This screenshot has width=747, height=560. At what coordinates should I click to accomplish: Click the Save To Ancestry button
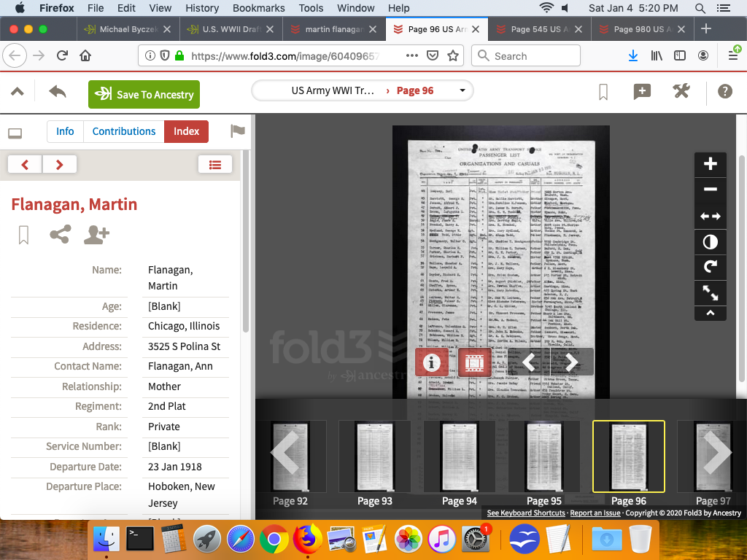tap(144, 95)
